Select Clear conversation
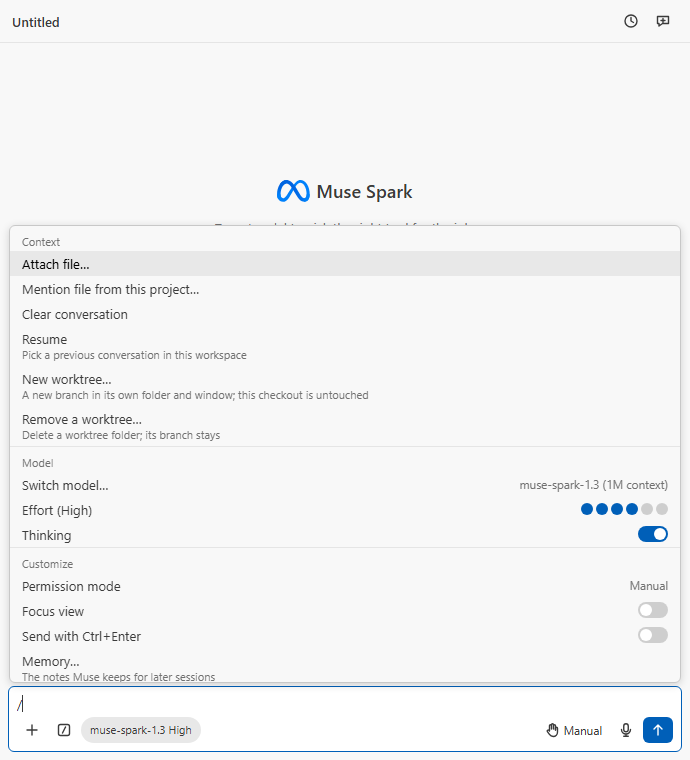 [x=345, y=315]
